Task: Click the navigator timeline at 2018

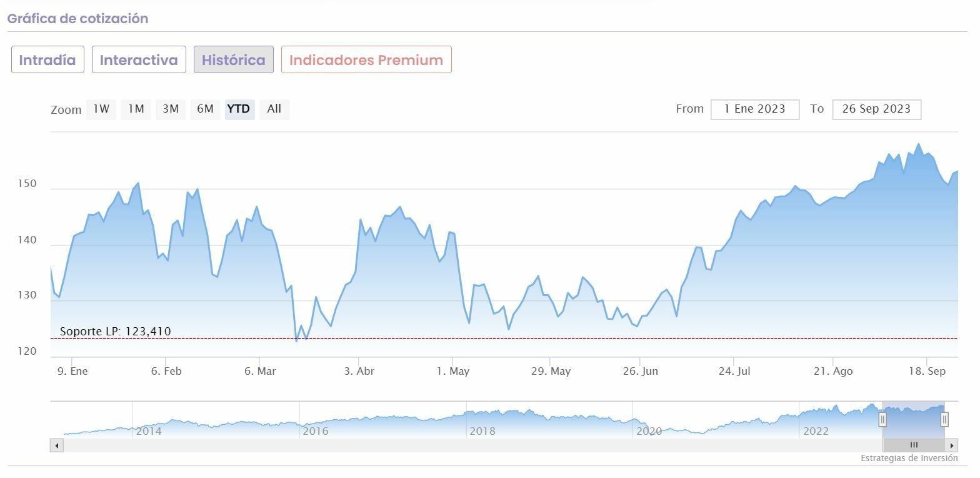Action: tap(482, 431)
